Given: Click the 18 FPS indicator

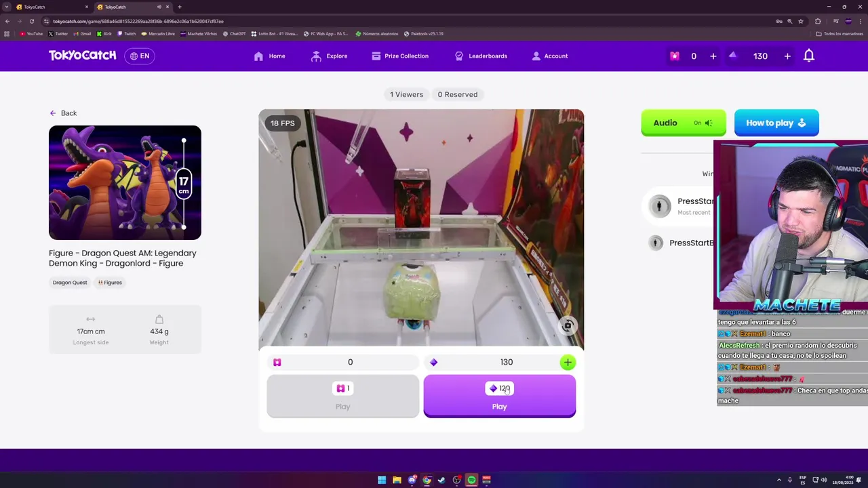Looking at the screenshot, I should click(x=283, y=123).
